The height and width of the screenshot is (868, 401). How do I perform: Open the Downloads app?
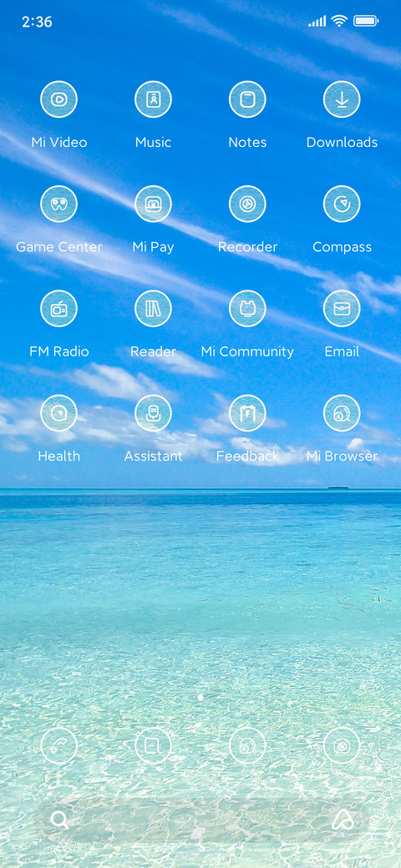tap(342, 99)
